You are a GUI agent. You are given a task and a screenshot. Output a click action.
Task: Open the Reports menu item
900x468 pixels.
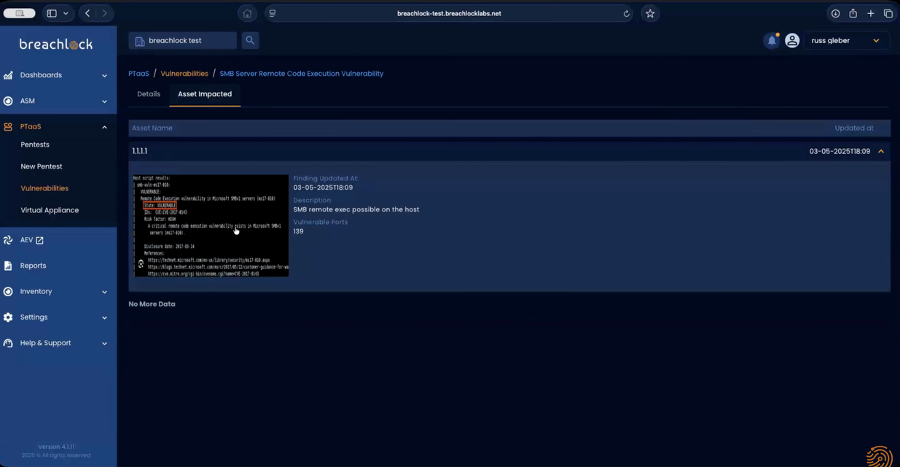coord(33,266)
